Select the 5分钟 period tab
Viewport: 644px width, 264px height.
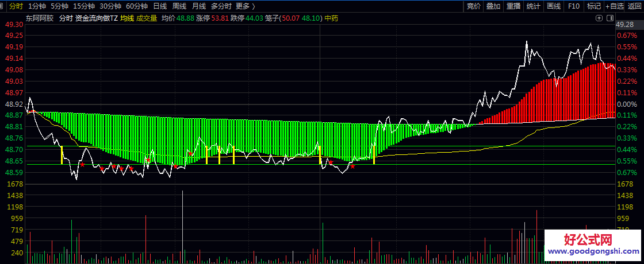pyautogui.click(x=60, y=6)
